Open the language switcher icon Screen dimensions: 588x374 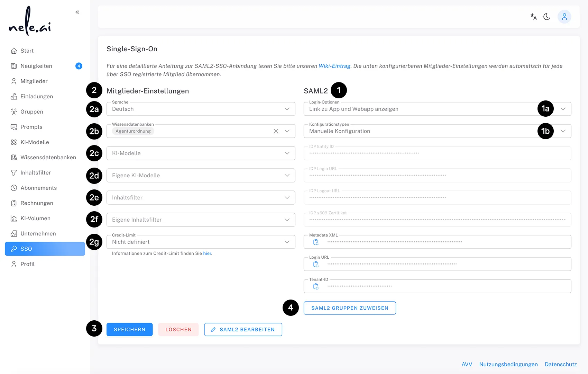click(533, 16)
